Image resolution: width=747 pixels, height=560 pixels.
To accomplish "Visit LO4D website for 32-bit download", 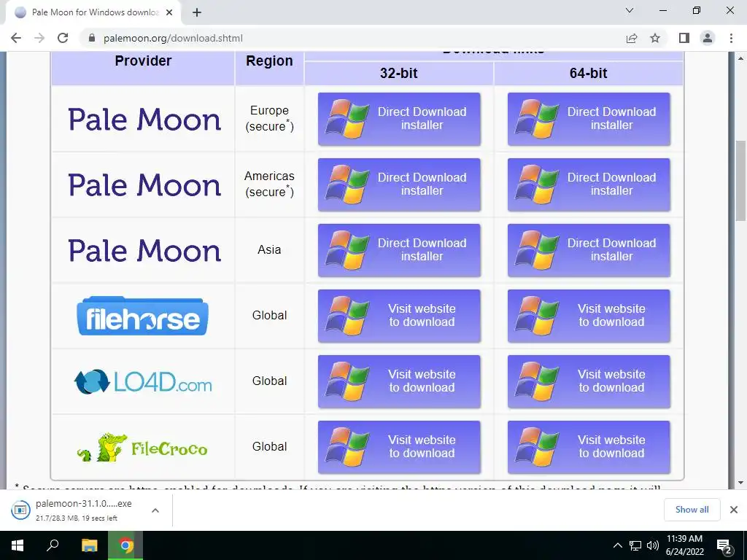I will pyautogui.click(x=399, y=381).
